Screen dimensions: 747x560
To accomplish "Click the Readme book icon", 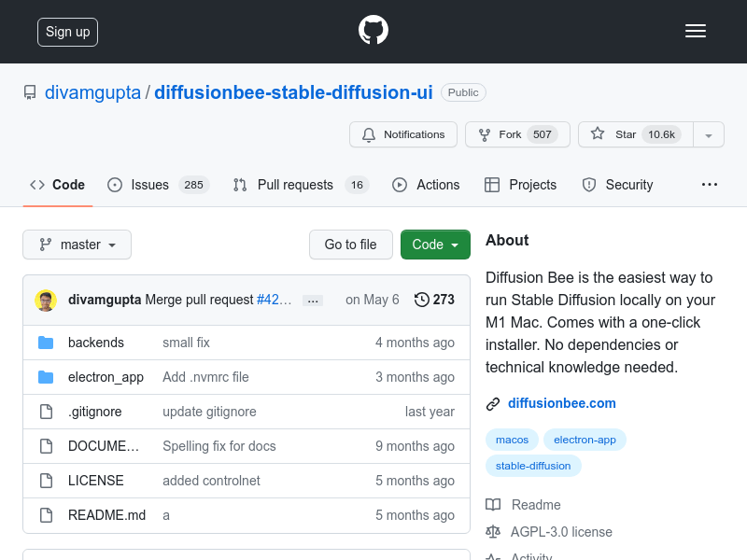I will coord(493,504).
